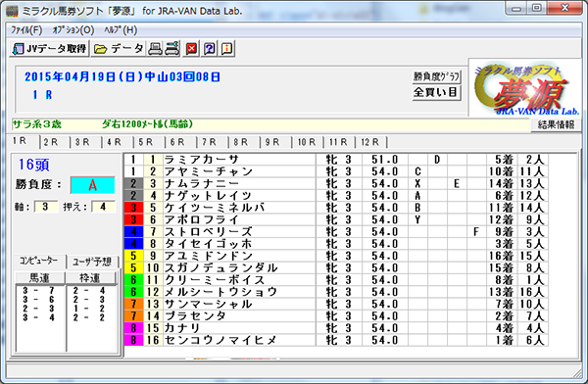Click the ダ右1200メートル course text
Viewport: 588px width, 384px height.
(x=147, y=124)
